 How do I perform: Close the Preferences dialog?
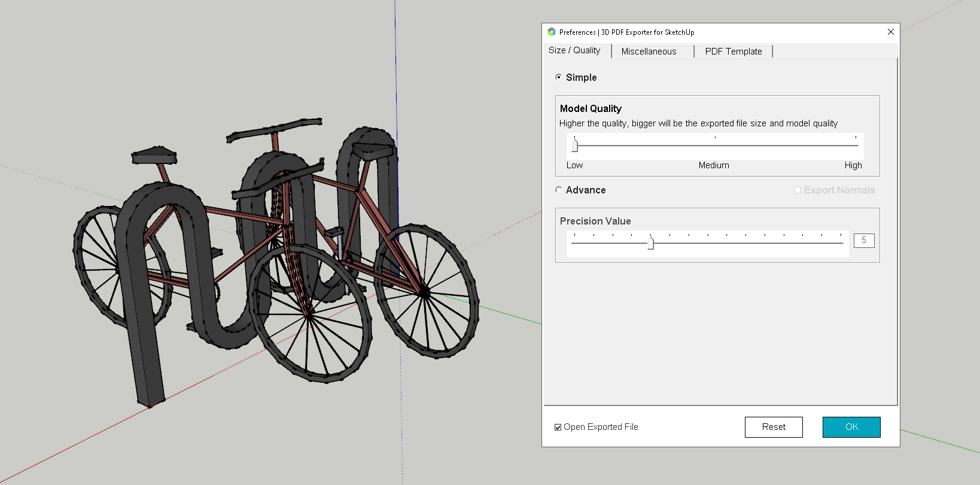point(890,32)
